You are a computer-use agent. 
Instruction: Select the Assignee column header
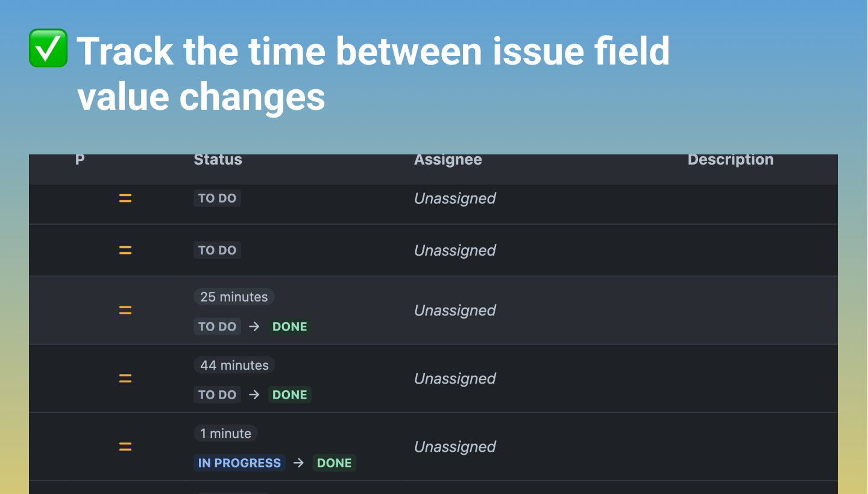pyautogui.click(x=448, y=160)
